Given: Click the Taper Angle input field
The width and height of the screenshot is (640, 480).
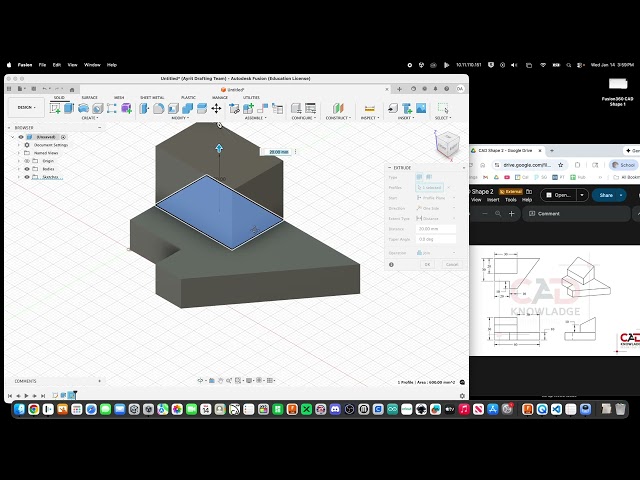Looking at the screenshot, I should point(436,239).
